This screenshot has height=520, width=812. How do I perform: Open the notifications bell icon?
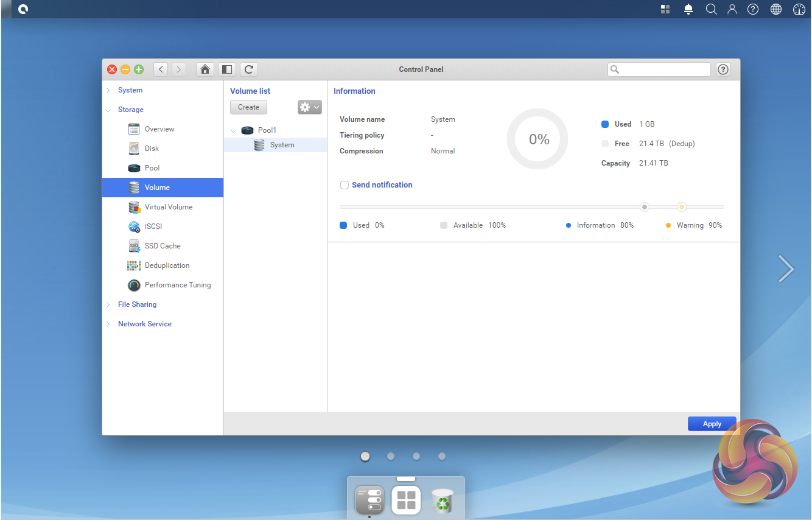point(688,9)
